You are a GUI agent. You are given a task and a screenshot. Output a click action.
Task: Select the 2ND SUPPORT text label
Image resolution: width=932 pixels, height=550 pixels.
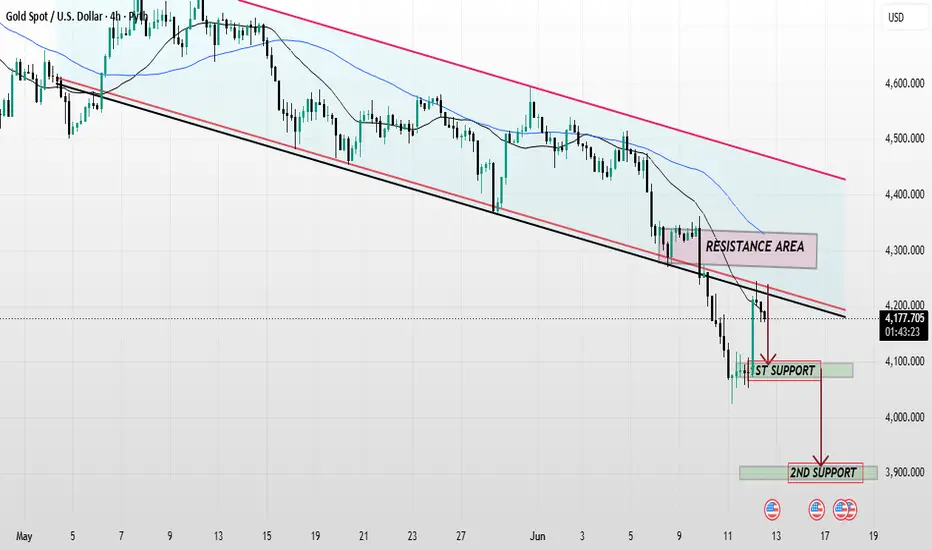click(x=823, y=473)
